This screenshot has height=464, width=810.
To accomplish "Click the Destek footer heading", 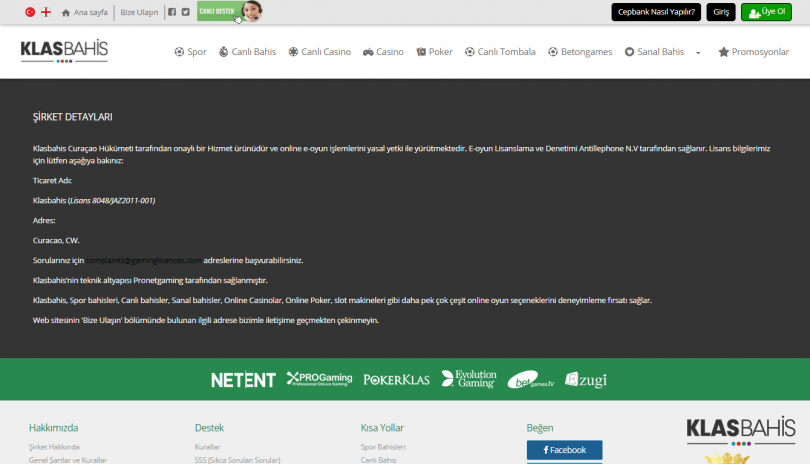I will click(x=209, y=428).
